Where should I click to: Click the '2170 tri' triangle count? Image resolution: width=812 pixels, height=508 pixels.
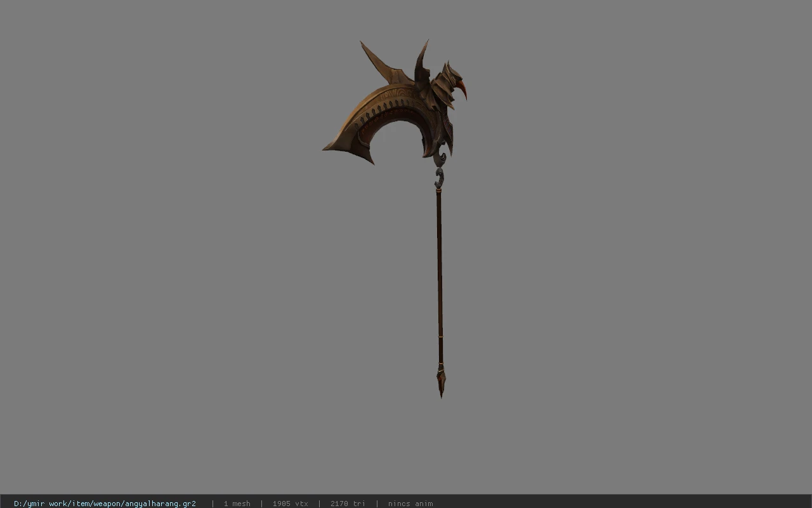(x=348, y=504)
